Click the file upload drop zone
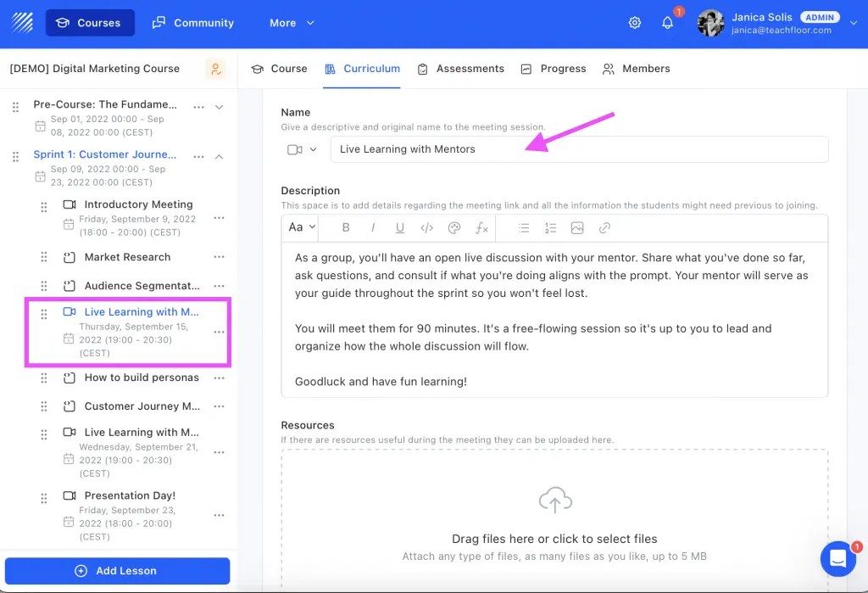Viewport: 868px width, 593px height. pos(554,518)
